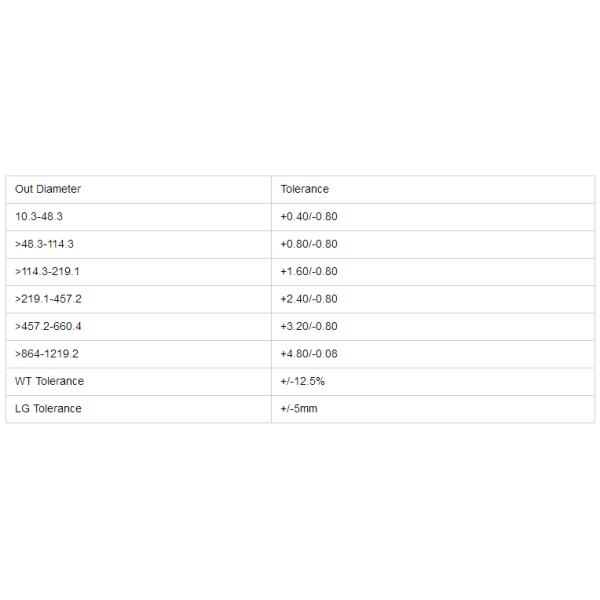Select the >864-1219.2 diameter cell

pos(47,353)
